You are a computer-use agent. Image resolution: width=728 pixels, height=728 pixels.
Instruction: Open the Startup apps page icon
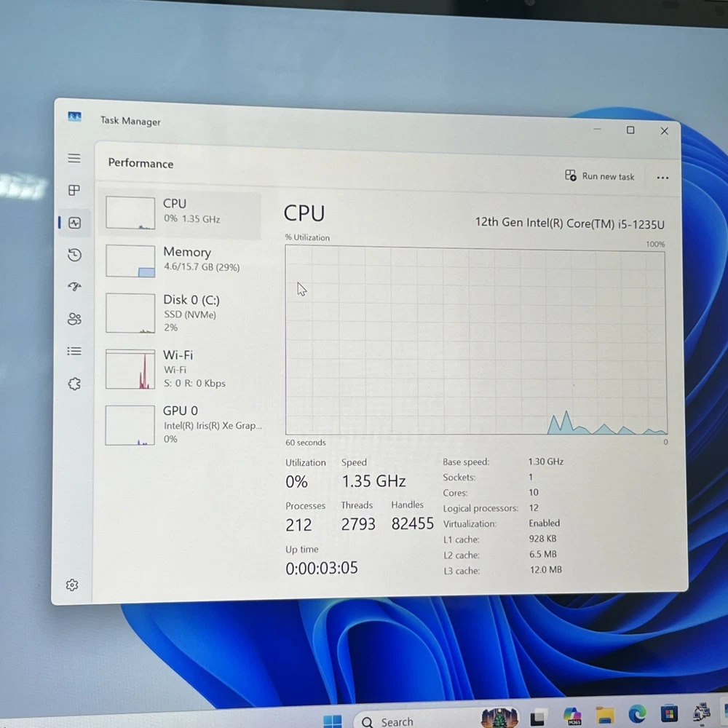point(74,287)
